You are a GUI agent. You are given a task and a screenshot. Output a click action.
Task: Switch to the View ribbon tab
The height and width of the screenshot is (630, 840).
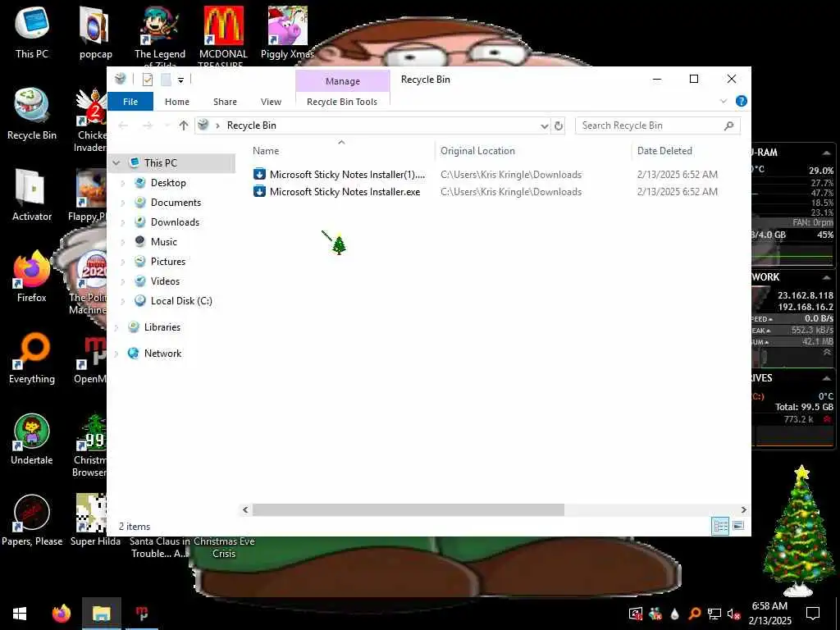(x=271, y=102)
